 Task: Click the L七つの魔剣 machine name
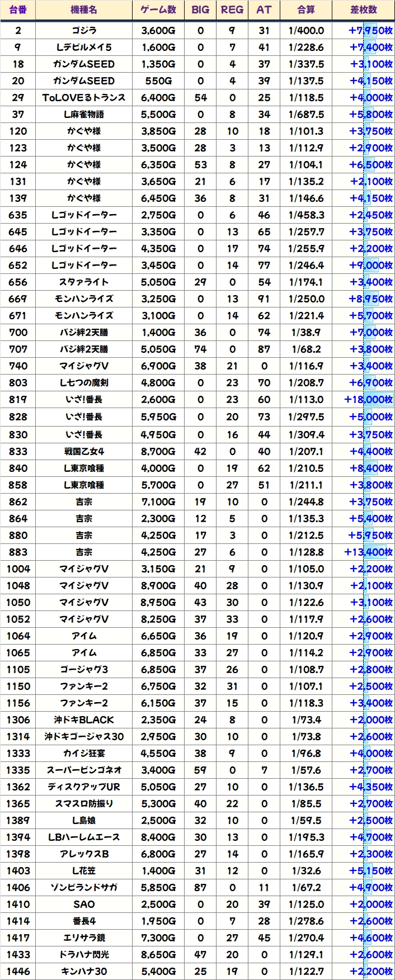click(x=84, y=383)
